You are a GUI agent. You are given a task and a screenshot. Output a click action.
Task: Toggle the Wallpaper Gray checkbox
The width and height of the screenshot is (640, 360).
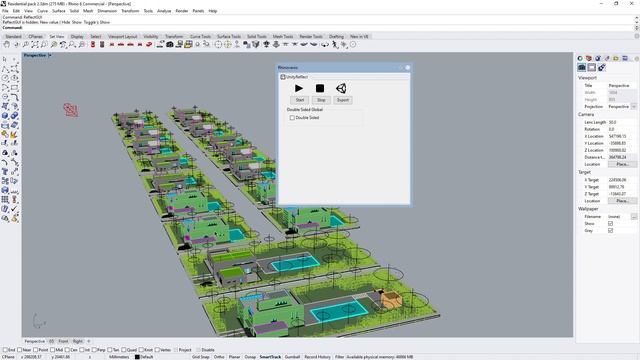pos(611,231)
